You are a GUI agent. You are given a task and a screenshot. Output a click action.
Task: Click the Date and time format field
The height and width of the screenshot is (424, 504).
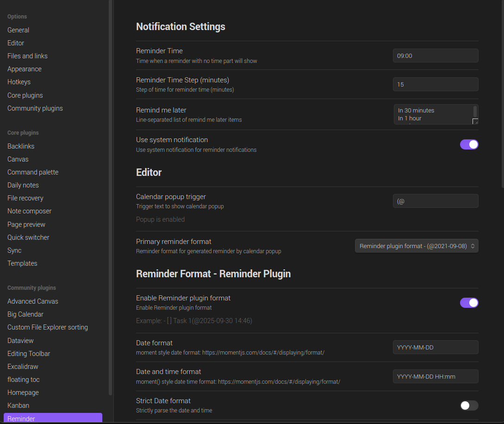435,376
